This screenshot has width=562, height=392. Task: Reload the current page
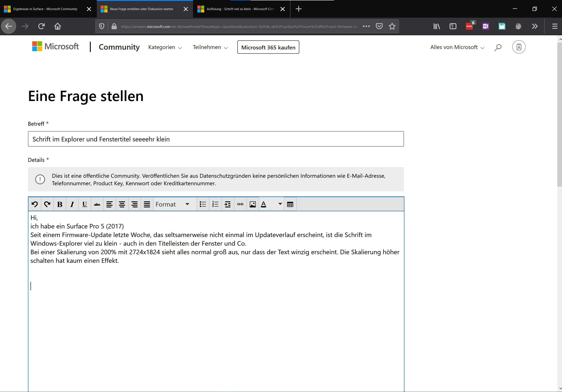coord(41,26)
